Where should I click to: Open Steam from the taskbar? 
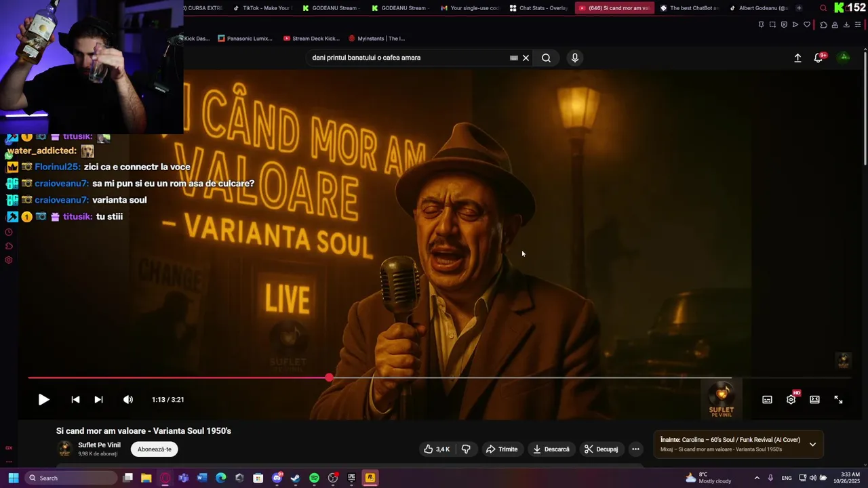coord(295,478)
